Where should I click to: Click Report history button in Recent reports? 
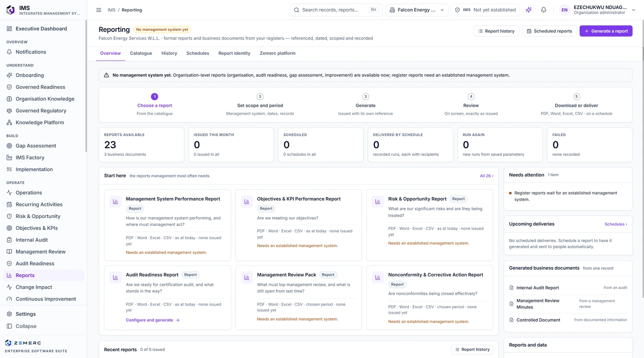(472, 350)
